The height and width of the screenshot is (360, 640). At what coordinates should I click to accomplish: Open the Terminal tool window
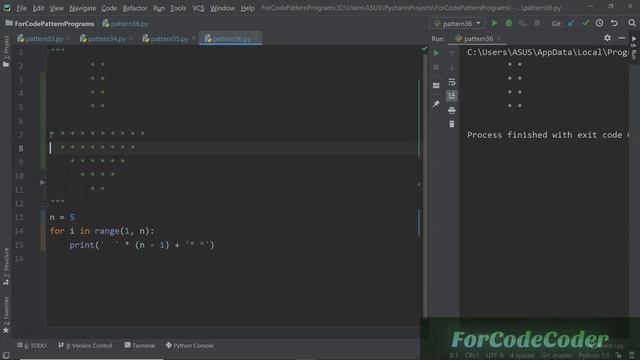139,346
